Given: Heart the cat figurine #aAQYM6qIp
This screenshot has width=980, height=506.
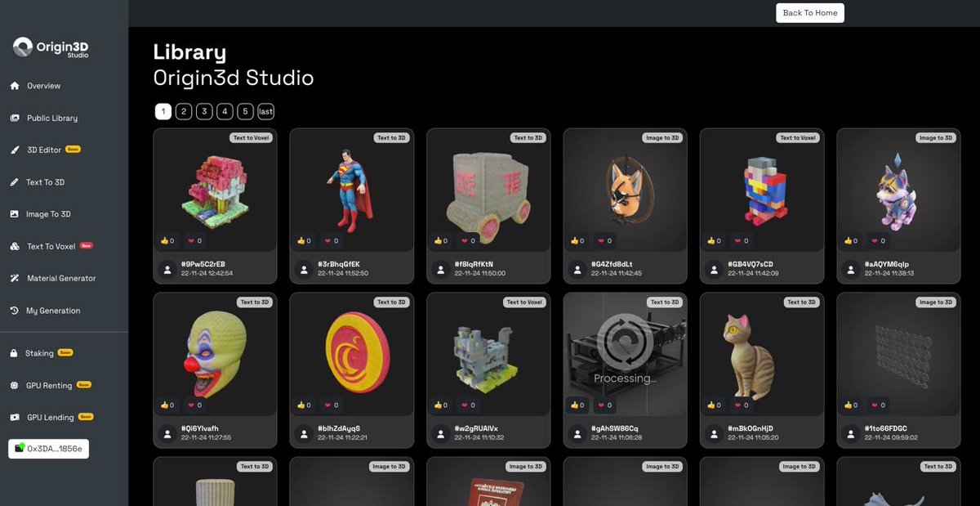Looking at the screenshot, I should click(878, 241).
